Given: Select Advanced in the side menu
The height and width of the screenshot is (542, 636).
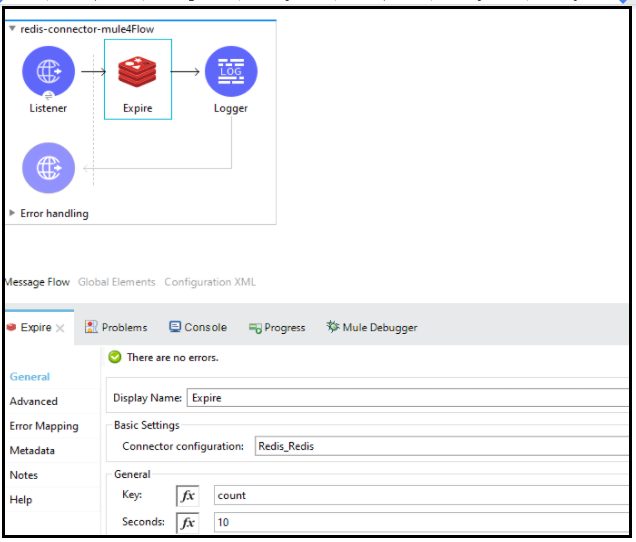Looking at the screenshot, I should [33, 401].
